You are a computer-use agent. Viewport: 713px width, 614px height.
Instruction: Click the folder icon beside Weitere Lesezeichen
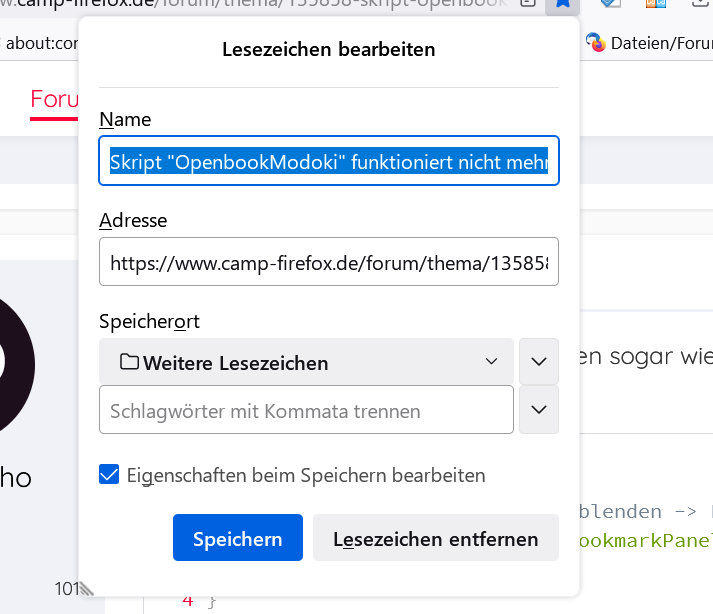(129, 362)
